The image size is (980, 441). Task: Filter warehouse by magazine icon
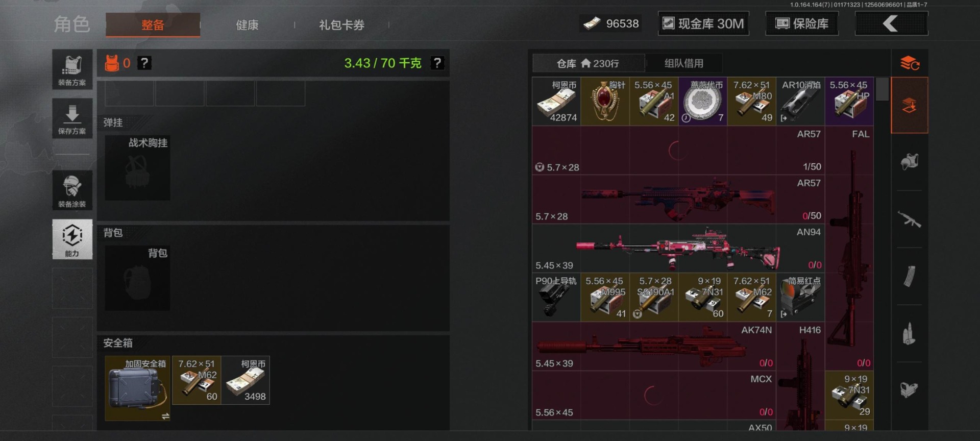point(909,276)
